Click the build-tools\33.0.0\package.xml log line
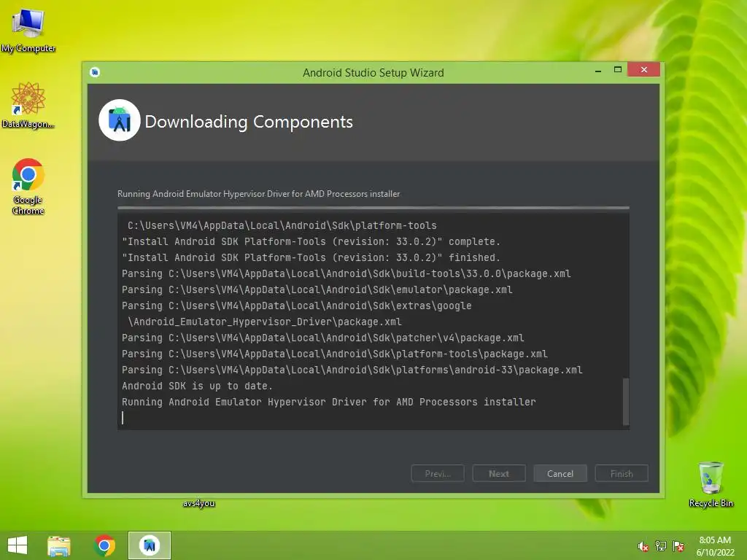Viewport: 747px width, 560px height. (347, 274)
